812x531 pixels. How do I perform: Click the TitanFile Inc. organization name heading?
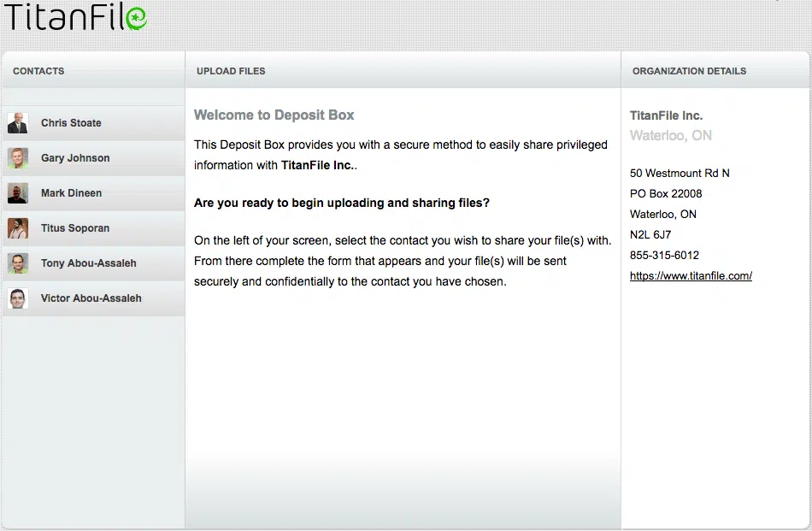[666, 115]
